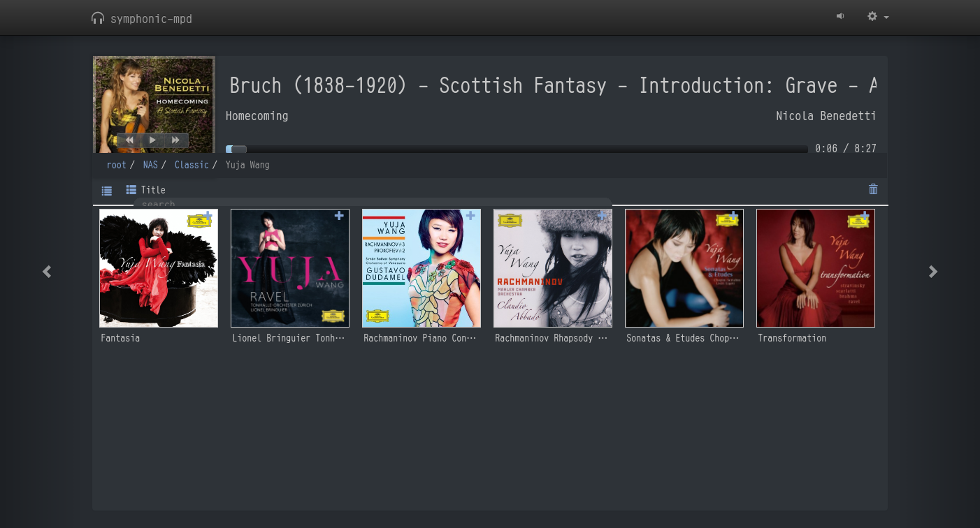
Task: Add the Yuja Ravel album via plus
Action: coord(339,216)
